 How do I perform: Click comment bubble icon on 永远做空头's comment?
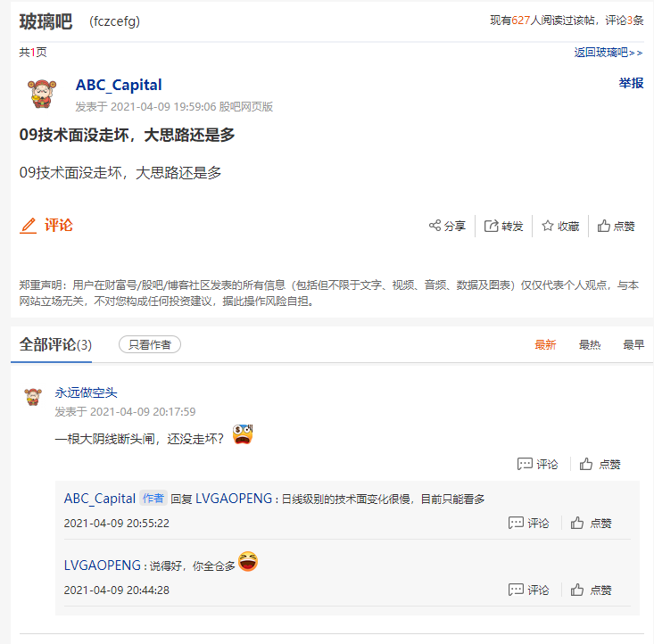[x=537, y=464]
